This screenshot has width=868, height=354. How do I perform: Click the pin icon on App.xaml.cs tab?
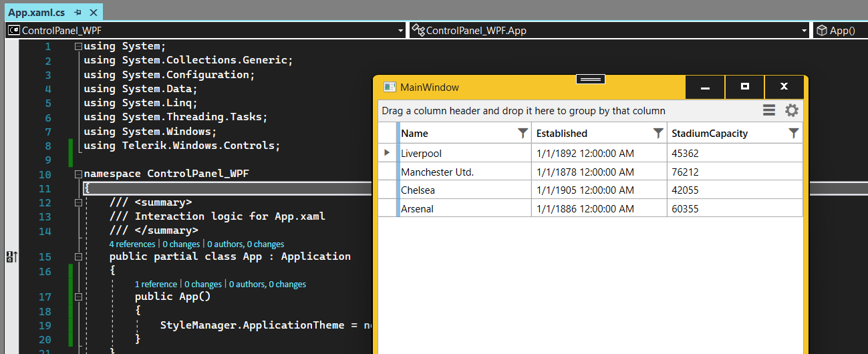78,13
